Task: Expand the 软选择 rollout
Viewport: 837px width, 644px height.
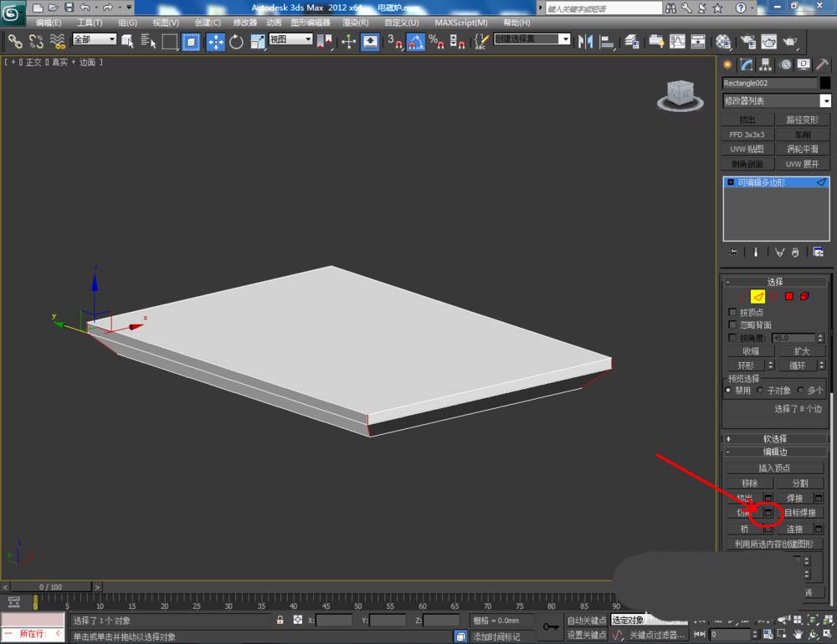Action: click(774, 438)
